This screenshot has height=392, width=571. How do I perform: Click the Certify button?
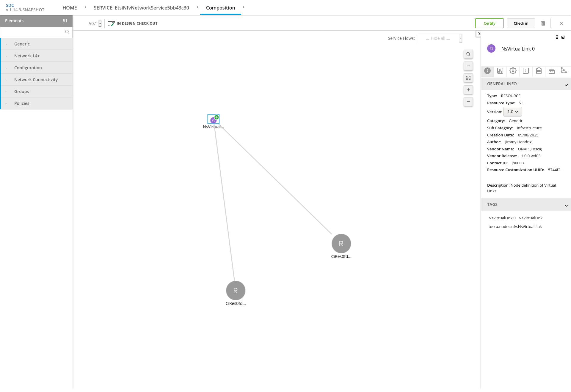click(489, 23)
